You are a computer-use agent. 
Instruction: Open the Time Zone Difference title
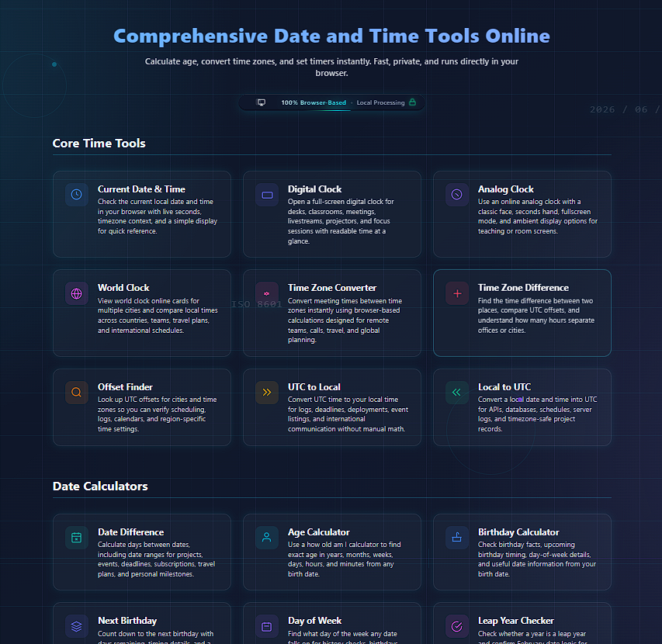(x=523, y=287)
